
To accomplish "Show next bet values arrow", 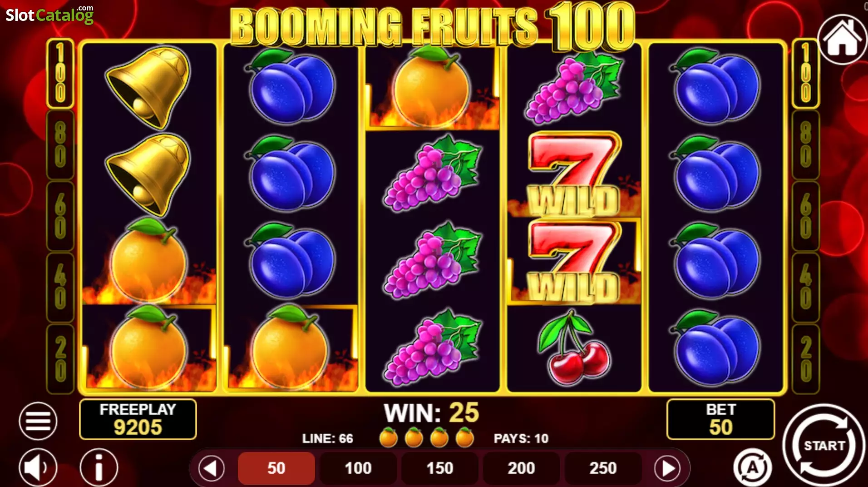I will (x=667, y=468).
